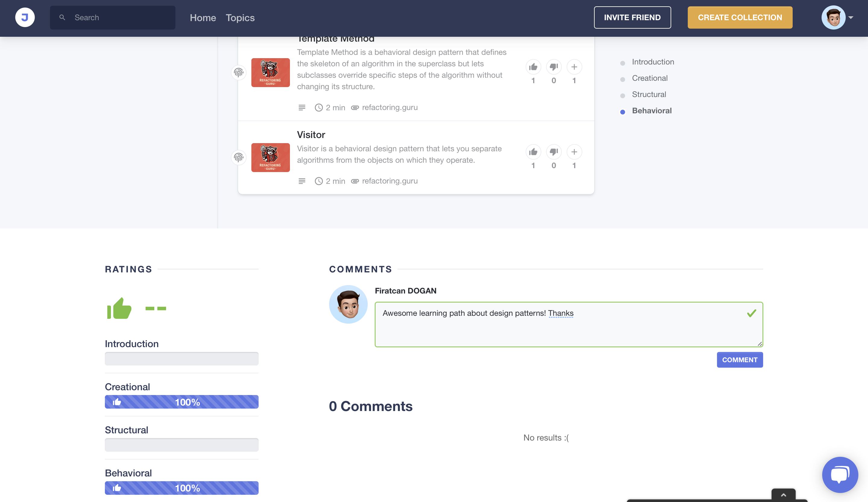
Task: Submit with the Comment button
Action: (740, 359)
